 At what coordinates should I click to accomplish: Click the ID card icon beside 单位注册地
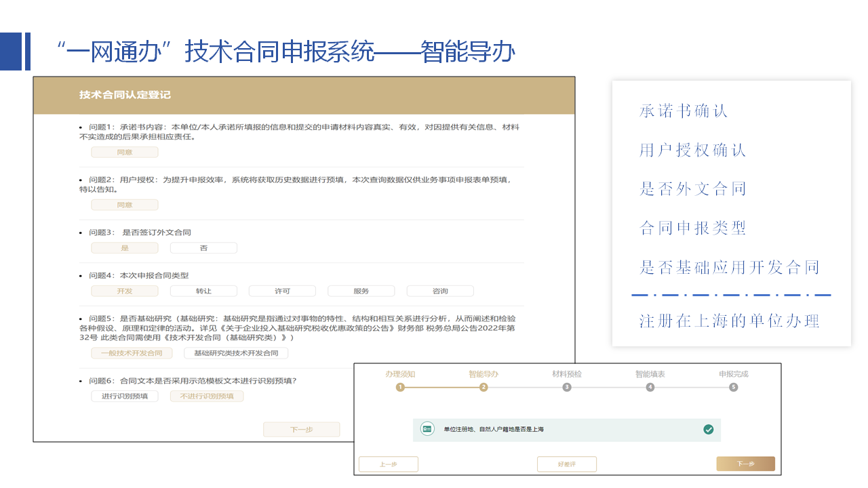[x=427, y=429]
